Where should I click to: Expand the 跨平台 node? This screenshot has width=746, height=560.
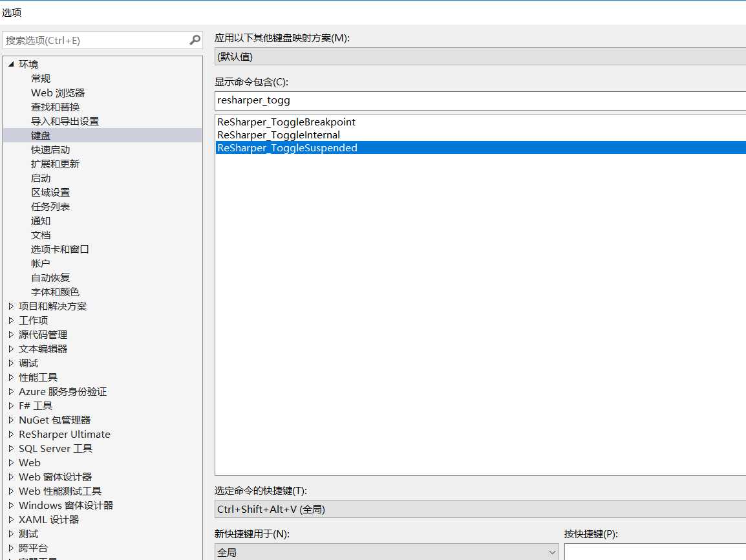[x=11, y=548]
